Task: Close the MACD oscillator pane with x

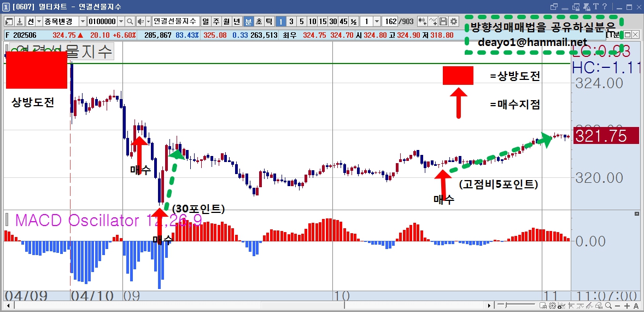Action: coord(637,214)
